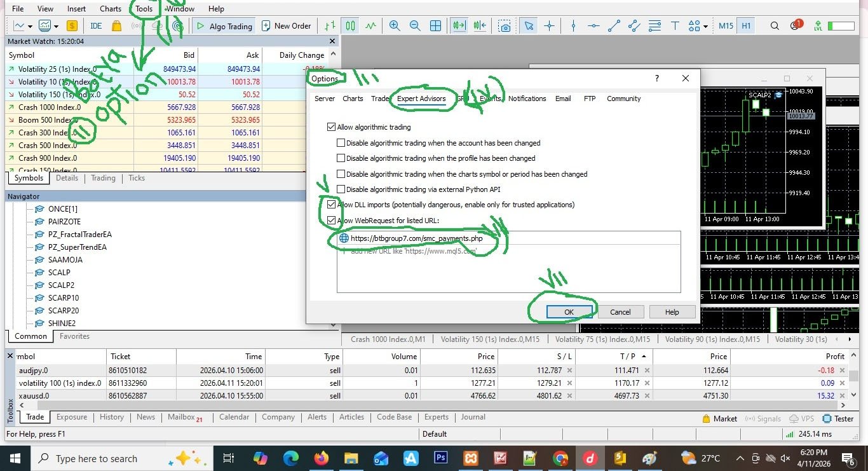Viewport: 868px width, 471px height.
Task: Open the Charts menu
Action: tap(111, 9)
